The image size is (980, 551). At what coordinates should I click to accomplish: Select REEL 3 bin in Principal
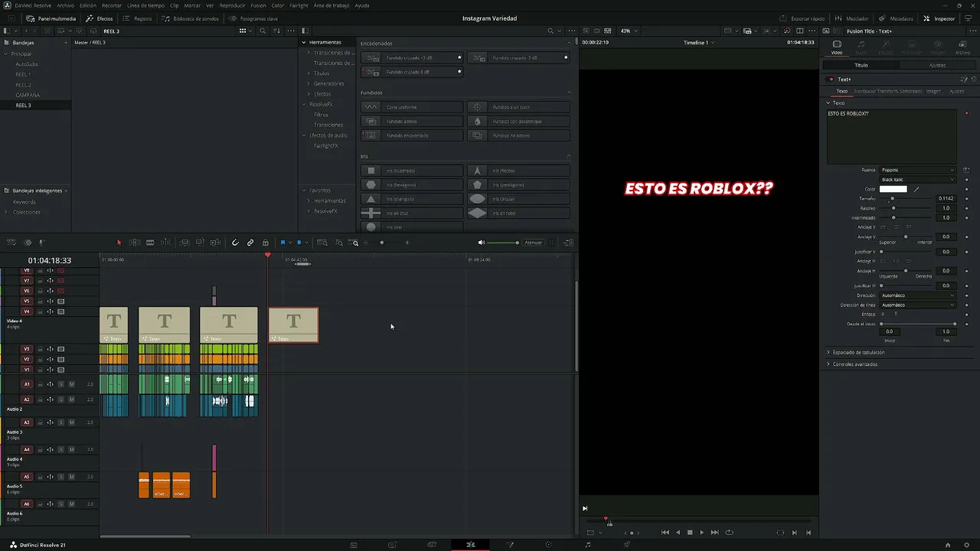24,106
